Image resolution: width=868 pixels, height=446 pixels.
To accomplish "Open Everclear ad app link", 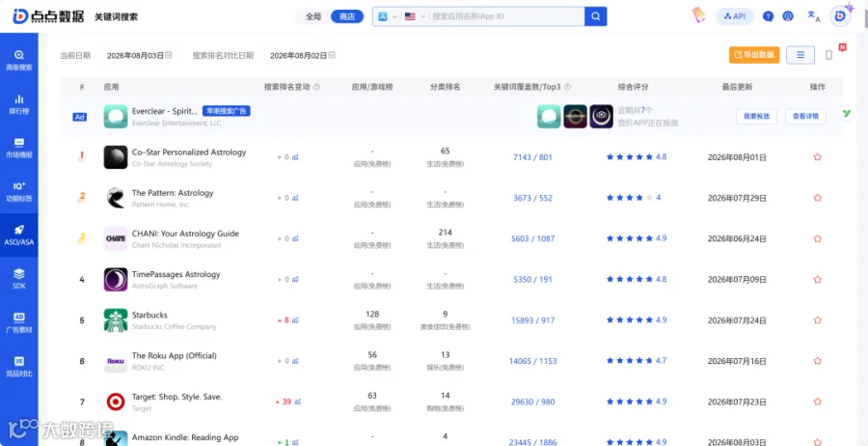I will click(x=164, y=111).
